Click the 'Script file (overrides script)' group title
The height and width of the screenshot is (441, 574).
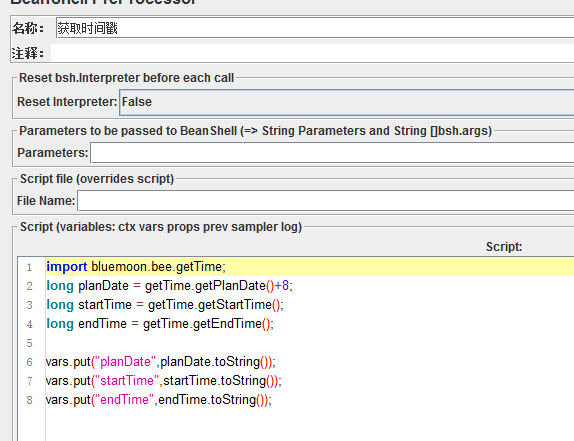(97, 179)
